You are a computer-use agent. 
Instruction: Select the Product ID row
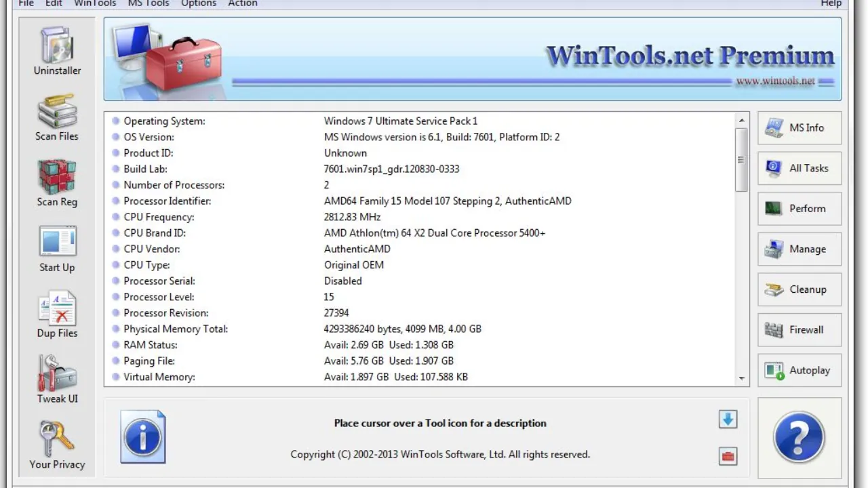[420, 153]
